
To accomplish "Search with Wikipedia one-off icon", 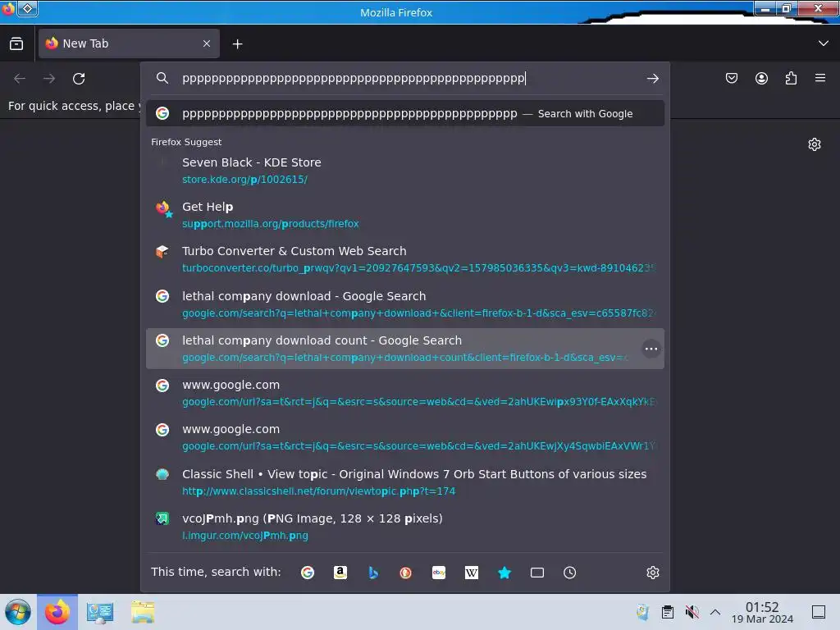I will point(472,572).
